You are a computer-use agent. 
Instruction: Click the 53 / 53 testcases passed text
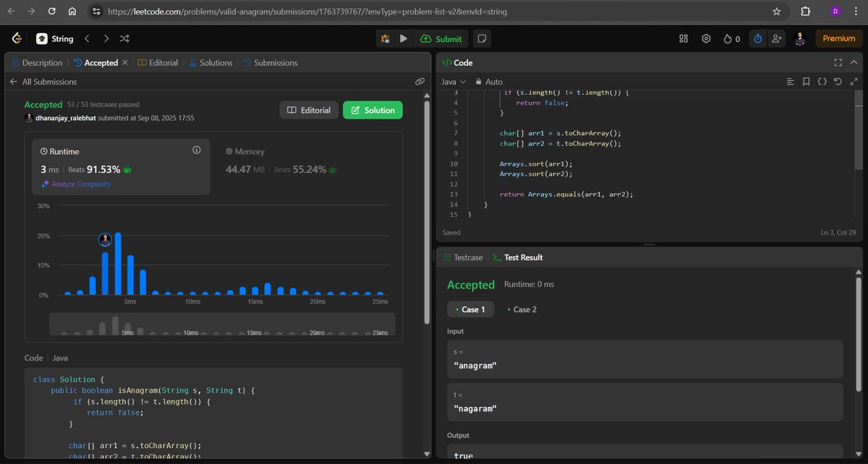tap(103, 106)
